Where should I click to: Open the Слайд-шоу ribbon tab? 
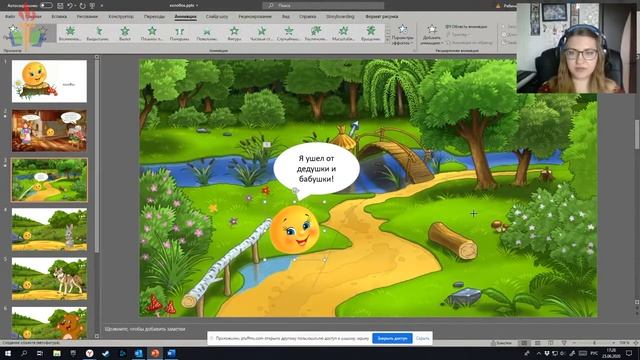217,17
